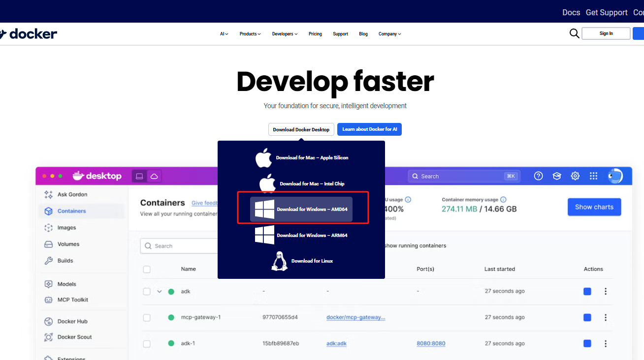Click the Sign In button
The image size is (644, 360).
tap(606, 33)
